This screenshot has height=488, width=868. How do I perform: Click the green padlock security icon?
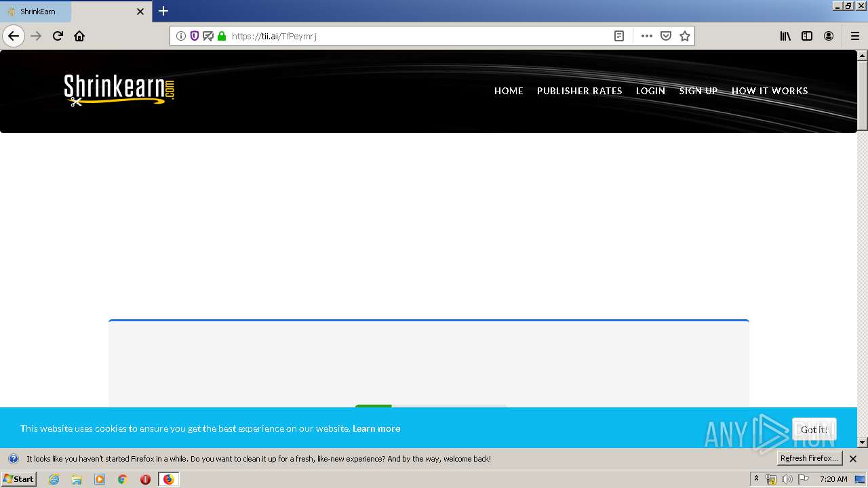222,36
